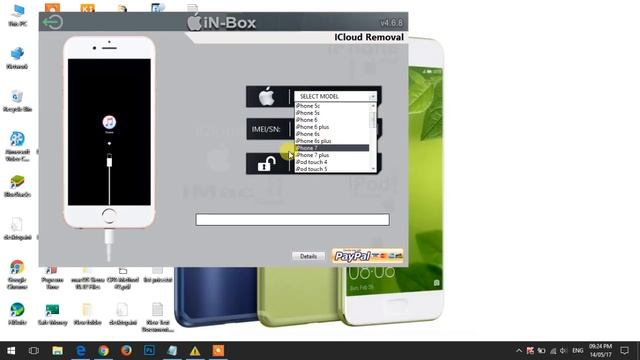Open the taskbar clock showing 09:24 PM
640x360 pixels.
(x=600, y=351)
